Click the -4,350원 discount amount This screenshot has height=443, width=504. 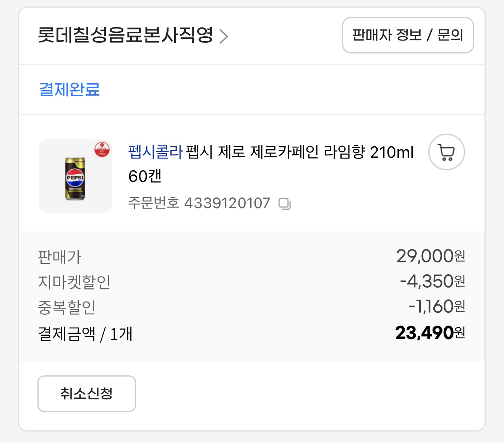pyautogui.click(x=432, y=281)
